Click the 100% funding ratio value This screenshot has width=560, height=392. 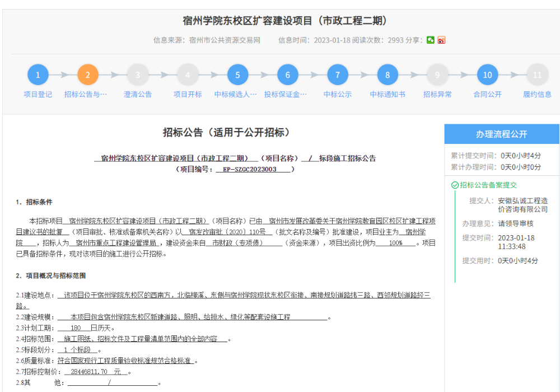point(396,243)
